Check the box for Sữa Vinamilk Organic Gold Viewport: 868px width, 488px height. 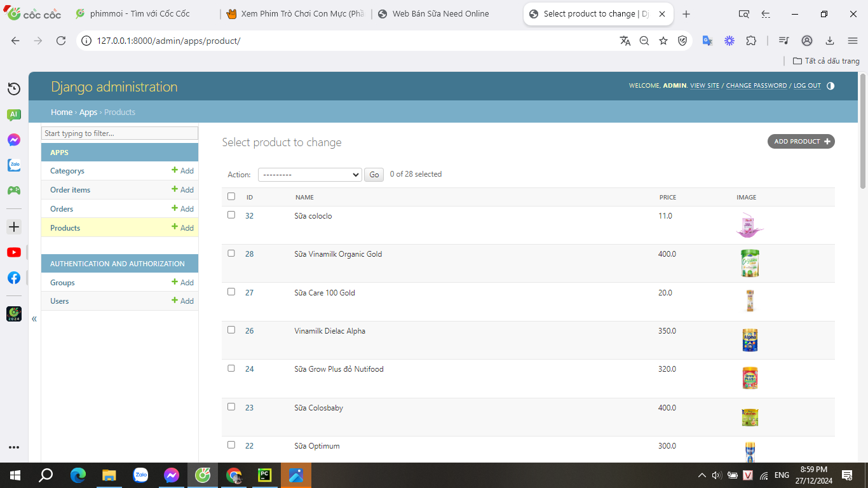pos(231,253)
